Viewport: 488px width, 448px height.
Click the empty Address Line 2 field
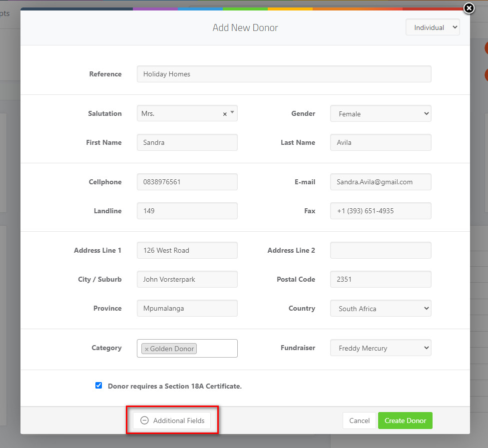click(381, 250)
